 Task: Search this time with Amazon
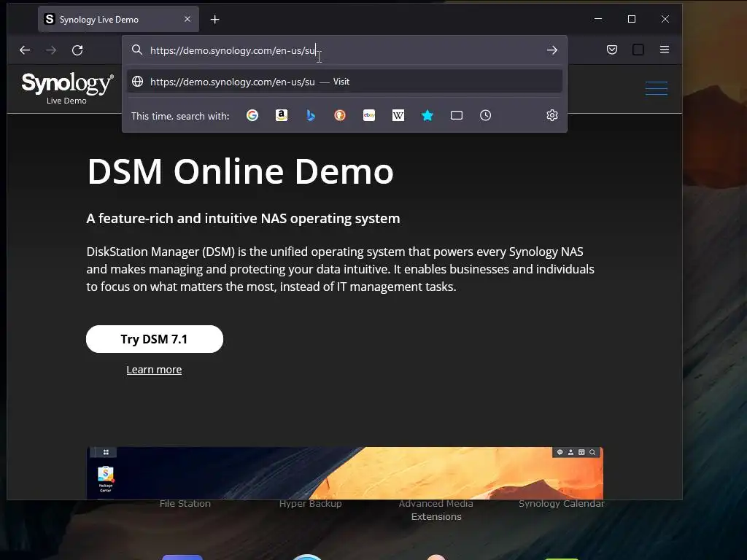point(282,115)
